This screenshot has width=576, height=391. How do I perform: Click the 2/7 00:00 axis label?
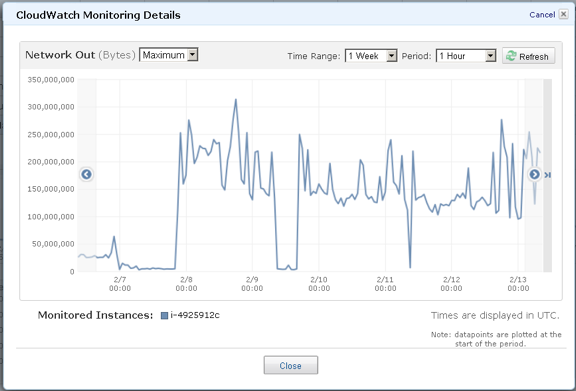[120, 284]
